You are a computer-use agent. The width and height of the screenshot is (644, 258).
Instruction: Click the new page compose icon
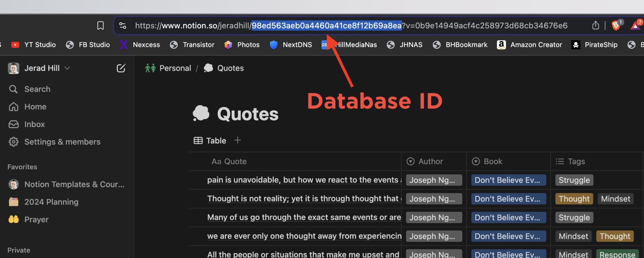(x=121, y=68)
